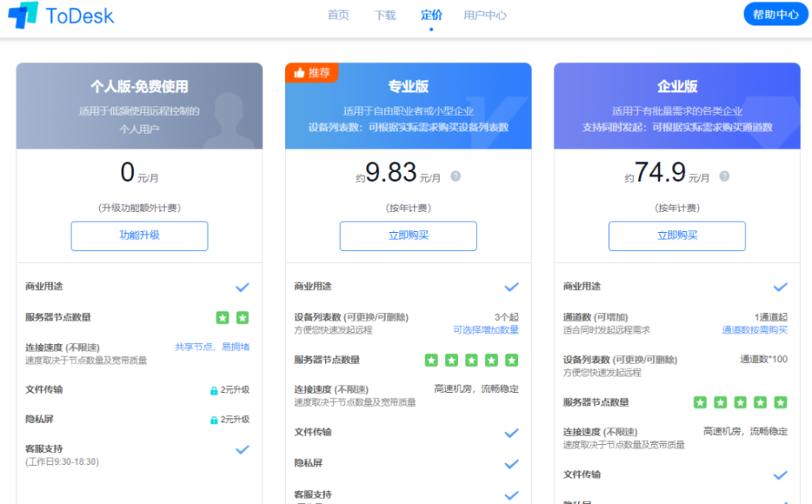Click the 企业版 card title
The width and height of the screenshot is (812, 504).
tap(677, 86)
